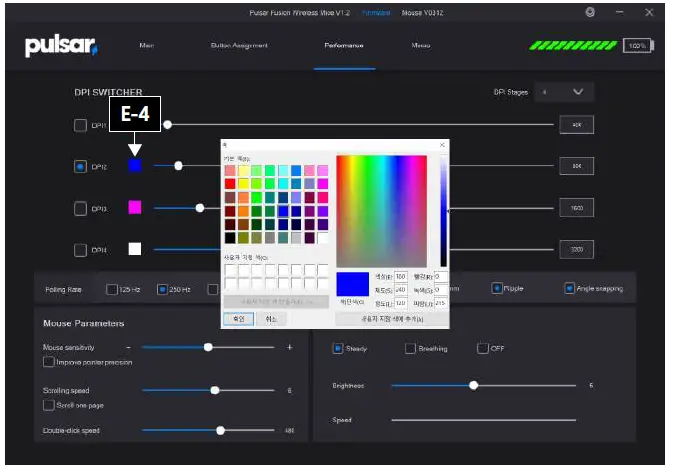Click the Scrolling speed slider handle
Screen dimensions: 675x470
(215, 390)
